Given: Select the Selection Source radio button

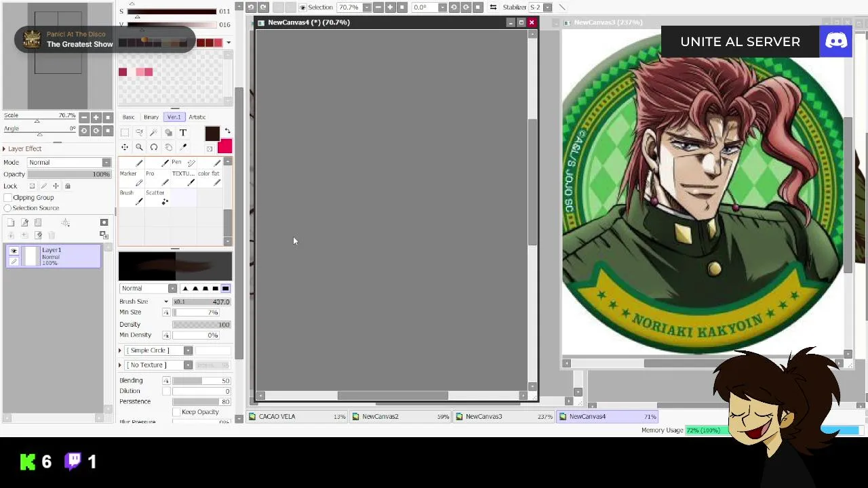Looking at the screenshot, I should 7,208.
